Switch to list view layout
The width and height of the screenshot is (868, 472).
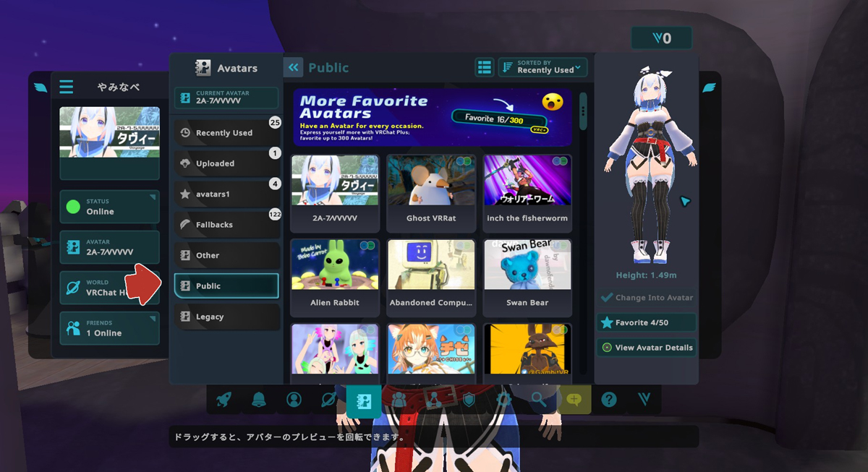click(x=484, y=68)
